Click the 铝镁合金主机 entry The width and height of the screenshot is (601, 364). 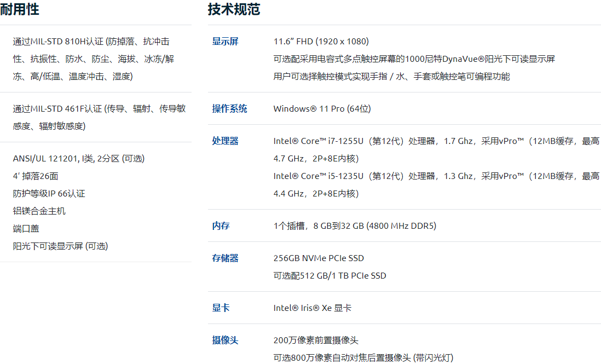pyautogui.click(x=39, y=211)
